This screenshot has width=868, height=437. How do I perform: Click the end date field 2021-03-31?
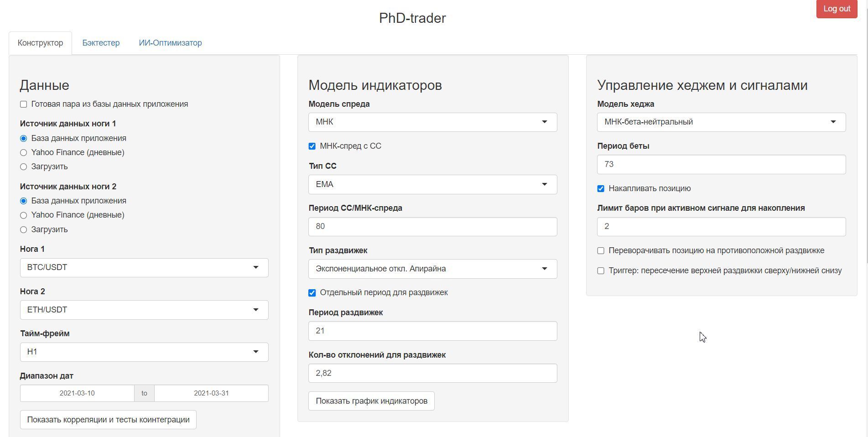click(x=211, y=393)
